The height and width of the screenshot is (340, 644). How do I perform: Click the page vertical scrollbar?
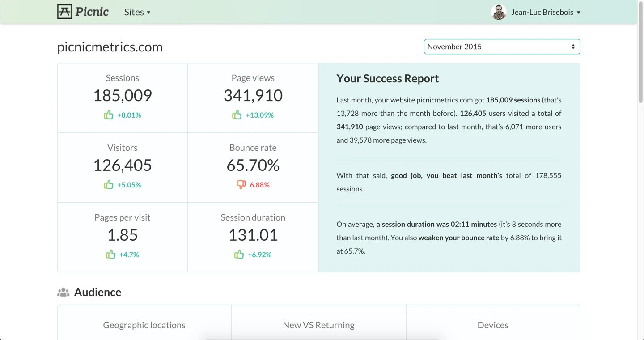pyautogui.click(x=640, y=53)
